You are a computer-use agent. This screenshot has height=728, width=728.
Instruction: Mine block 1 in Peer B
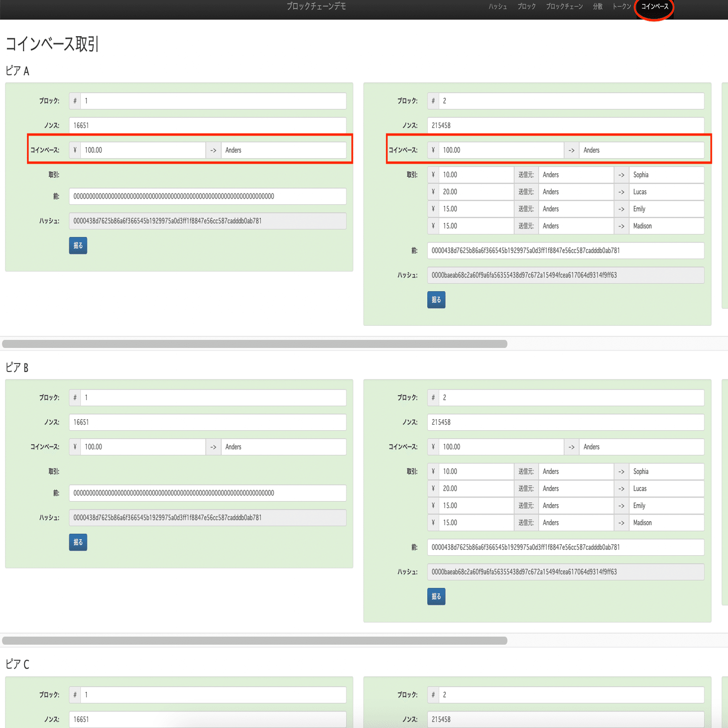point(78,542)
